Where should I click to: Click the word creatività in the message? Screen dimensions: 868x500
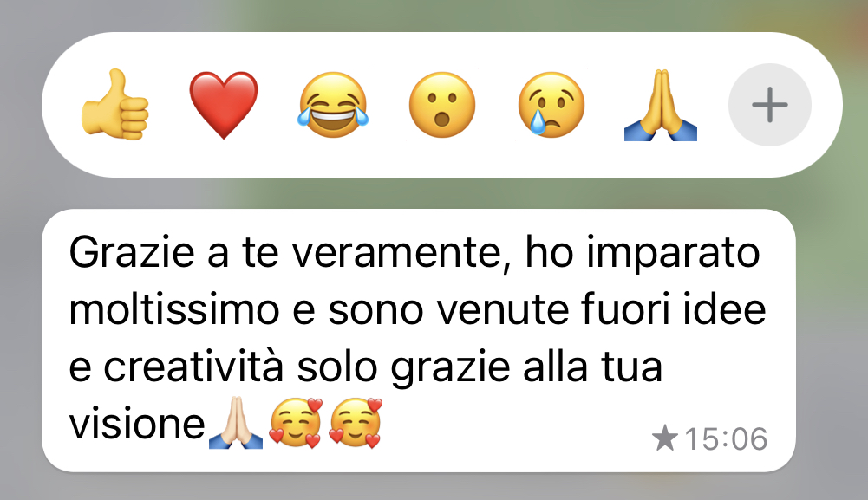tap(193, 367)
